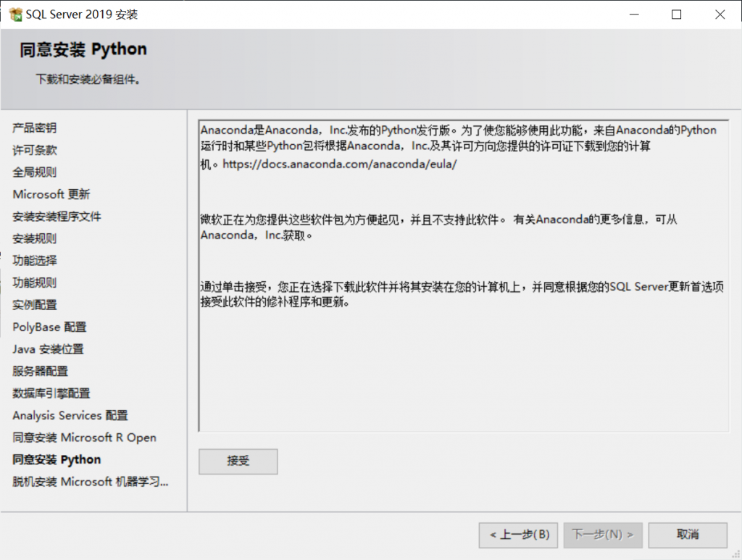The height and width of the screenshot is (560, 742).
Task: Open Analysis Services 配置 step
Action: (70, 415)
